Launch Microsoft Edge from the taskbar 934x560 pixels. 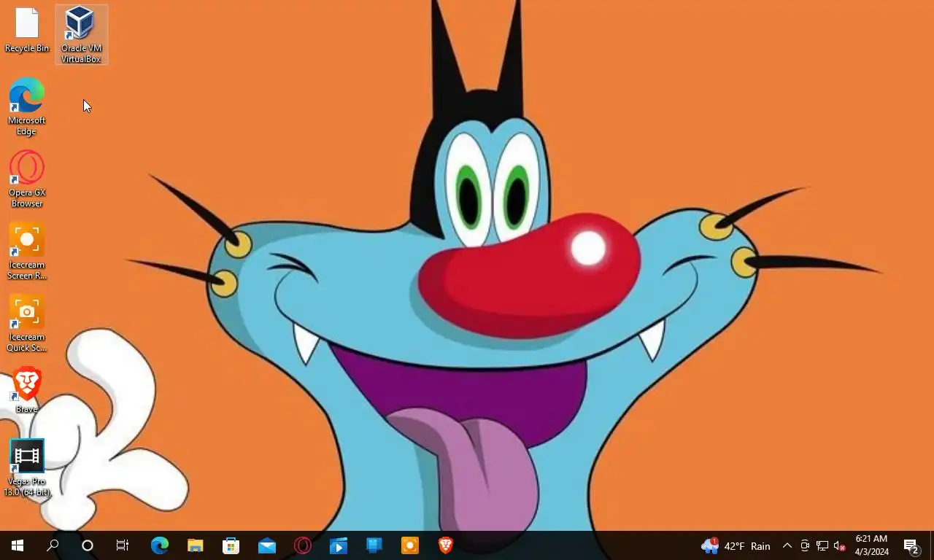coord(160,545)
